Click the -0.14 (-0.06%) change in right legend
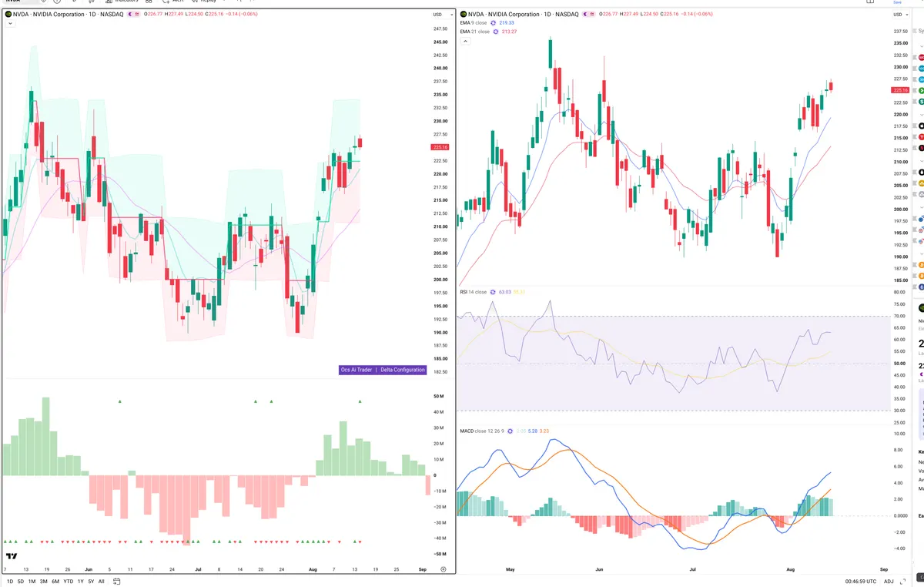 click(698, 14)
